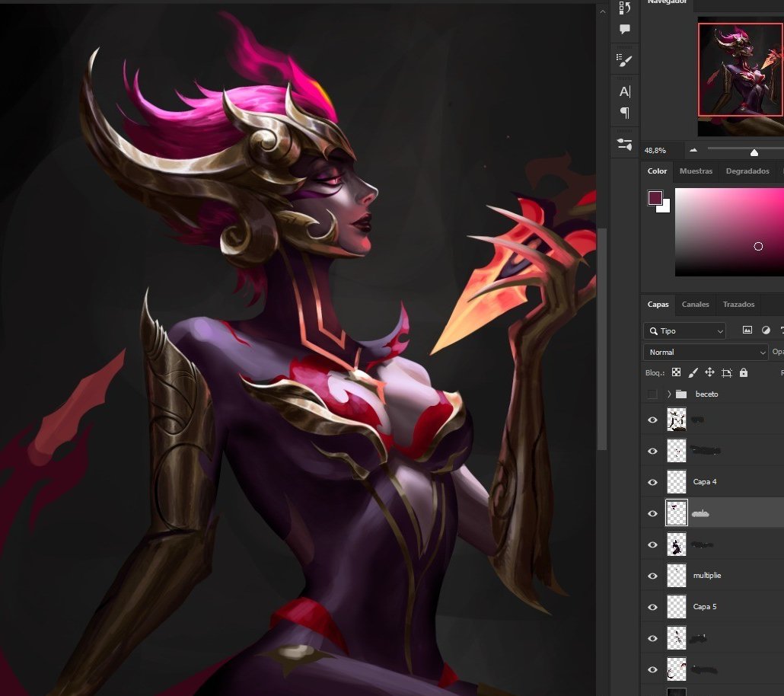This screenshot has height=696, width=784.
Task: Show the beceto group via visibility box
Action: click(x=652, y=394)
